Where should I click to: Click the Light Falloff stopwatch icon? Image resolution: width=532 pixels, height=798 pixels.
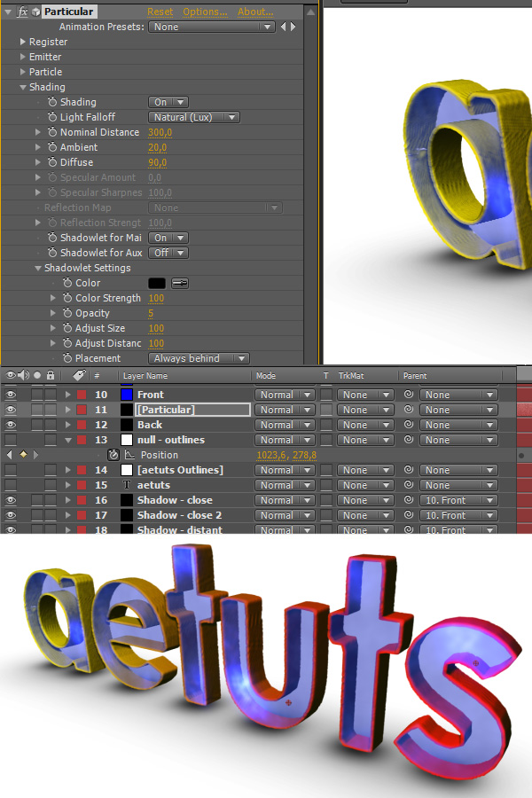click(x=52, y=117)
